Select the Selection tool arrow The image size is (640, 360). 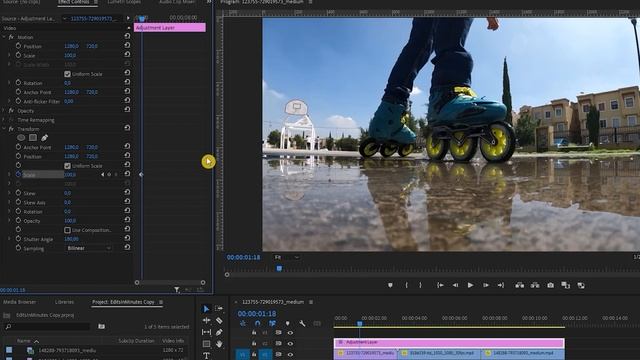coord(206,309)
